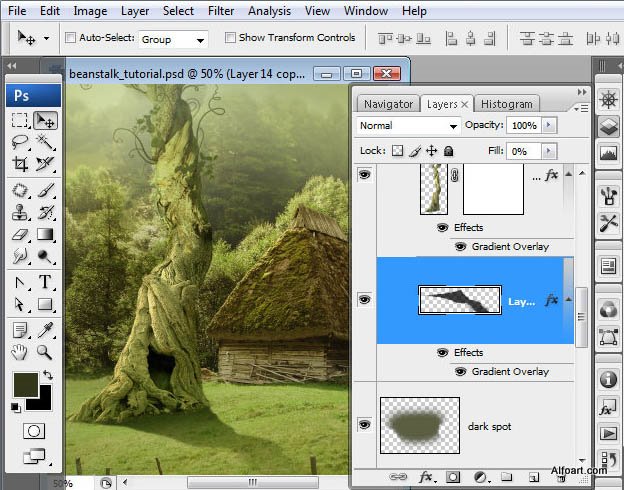Select the Lasso tool

(20, 143)
